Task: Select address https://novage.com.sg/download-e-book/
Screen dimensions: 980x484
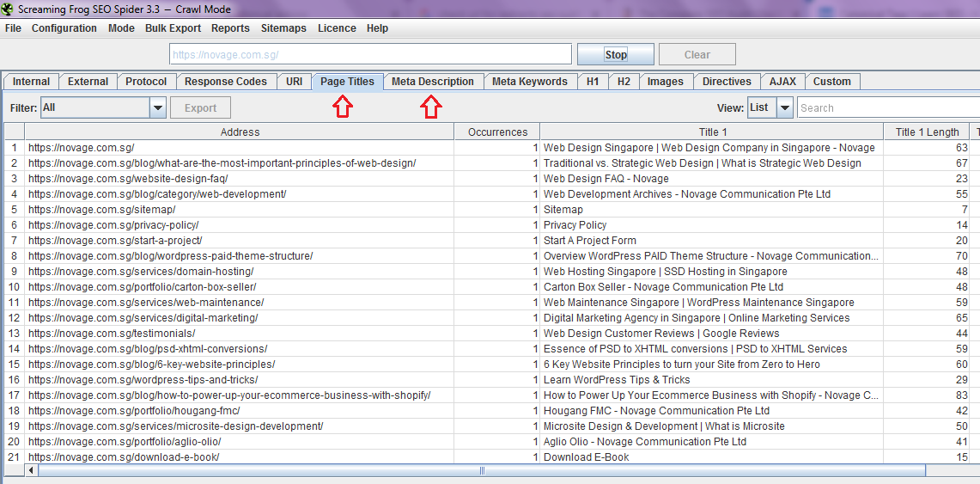Action: (124, 457)
